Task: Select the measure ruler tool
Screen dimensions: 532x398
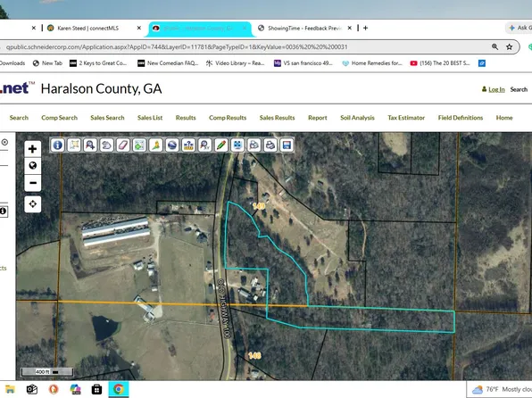Action: [188, 145]
